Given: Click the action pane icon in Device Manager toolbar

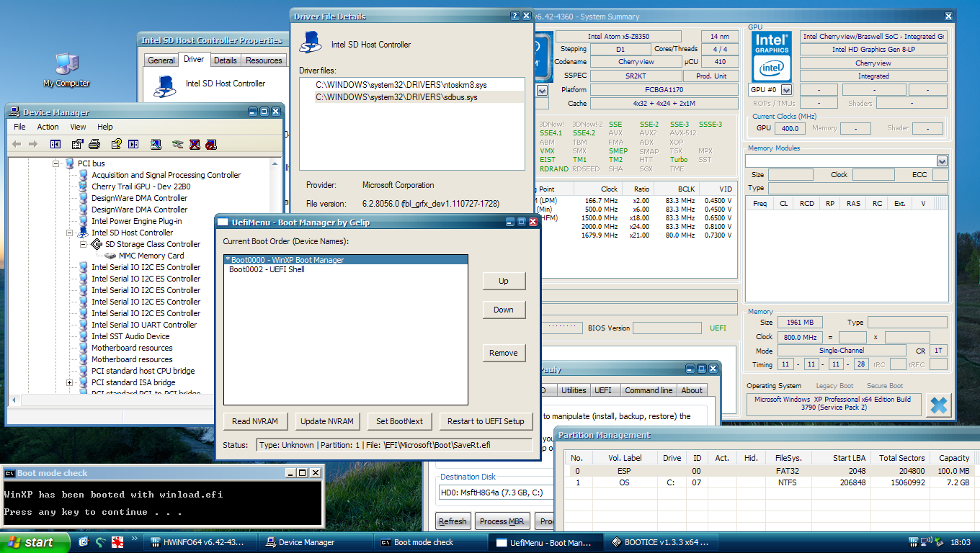Looking at the screenshot, I should point(133,144).
